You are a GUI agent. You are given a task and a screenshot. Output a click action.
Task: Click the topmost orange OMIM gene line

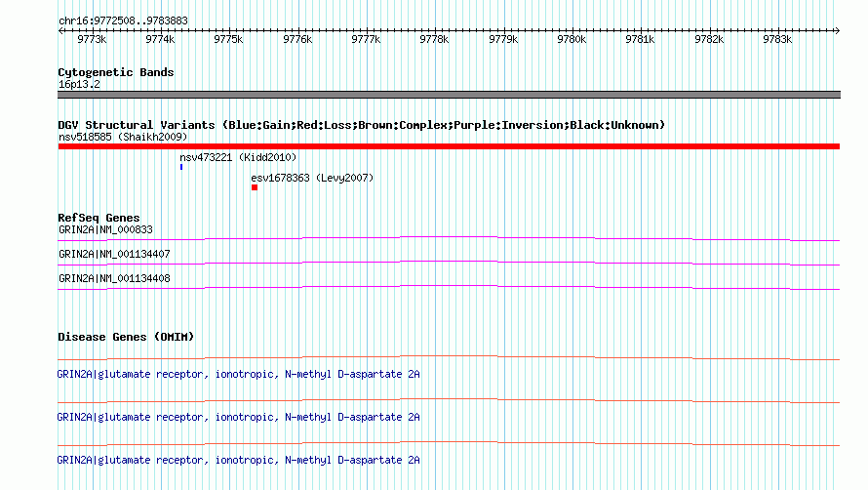pyautogui.click(x=449, y=357)
